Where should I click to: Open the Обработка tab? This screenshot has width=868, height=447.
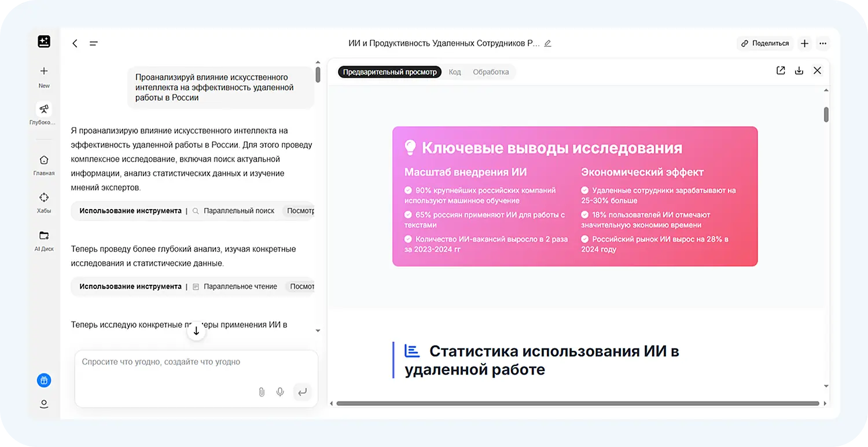[x=491, y=71]
